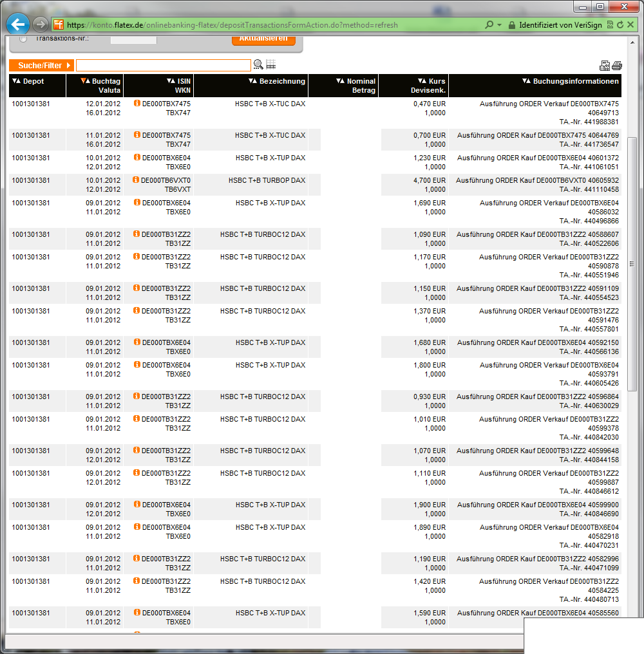
Task: Open info icon in row TA.-Nr. 440470231
Action: coord(137,527)
